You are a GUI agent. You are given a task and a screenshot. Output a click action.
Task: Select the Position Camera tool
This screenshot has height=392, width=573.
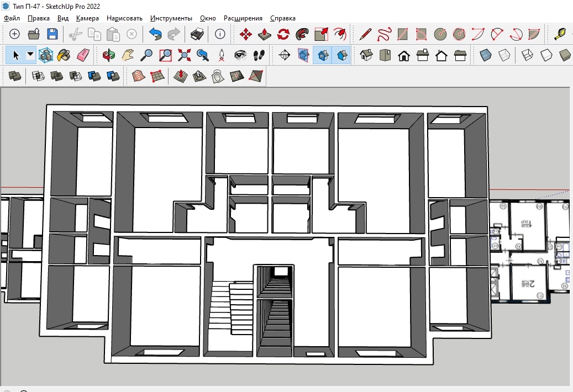tap(222, 55)
